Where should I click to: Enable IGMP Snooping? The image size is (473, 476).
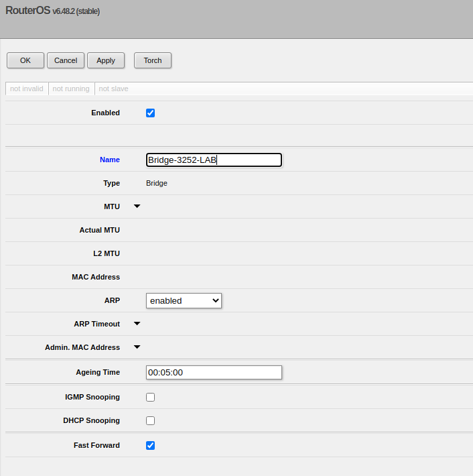(150, 397)
